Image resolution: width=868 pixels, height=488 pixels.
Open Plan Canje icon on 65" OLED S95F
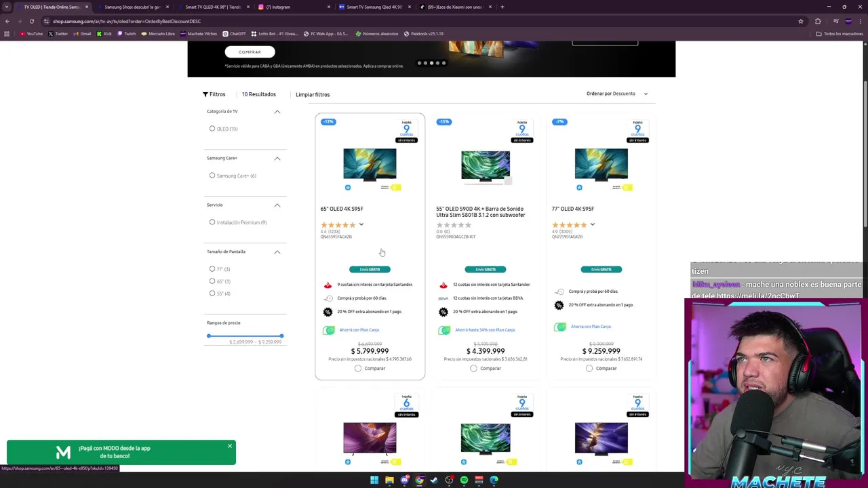(x=329, y=330)
